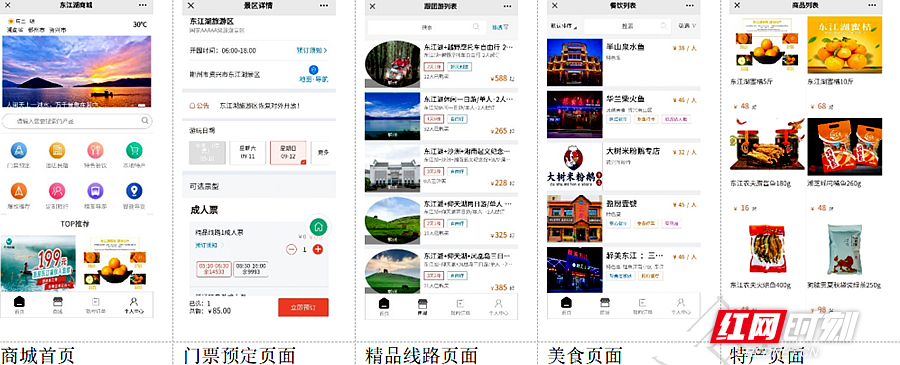Click the green floating home button on the ticket page
The height and width of the screenshot is (365, 900).
[x=319, y=227]
